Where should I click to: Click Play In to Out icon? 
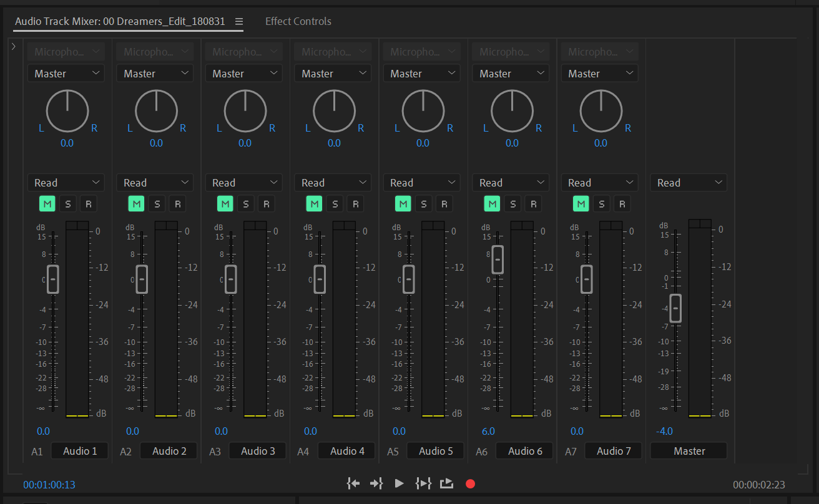423,483
